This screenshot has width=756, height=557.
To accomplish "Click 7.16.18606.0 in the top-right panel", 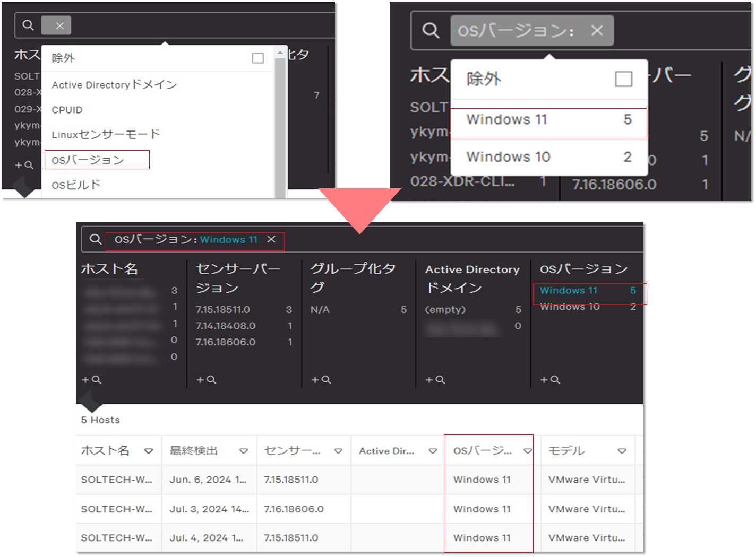I will click(x=614, y=185).
